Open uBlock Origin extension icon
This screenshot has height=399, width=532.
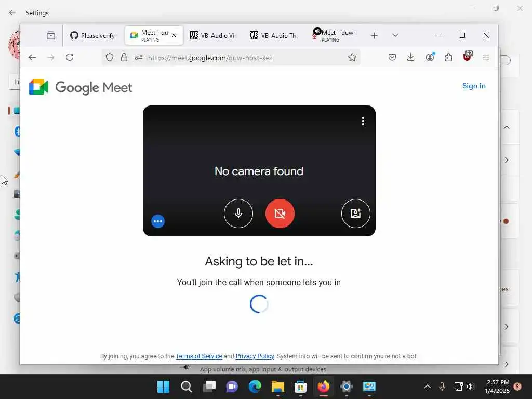468,56
